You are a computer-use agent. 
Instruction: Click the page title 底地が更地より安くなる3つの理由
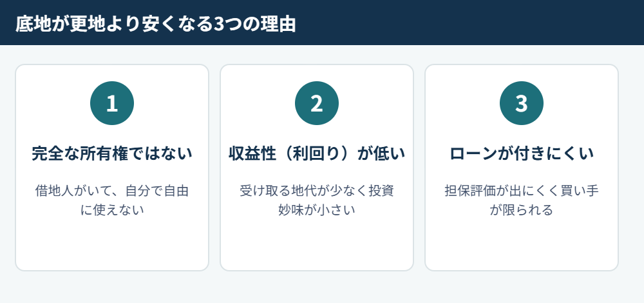tap(156, 24)
